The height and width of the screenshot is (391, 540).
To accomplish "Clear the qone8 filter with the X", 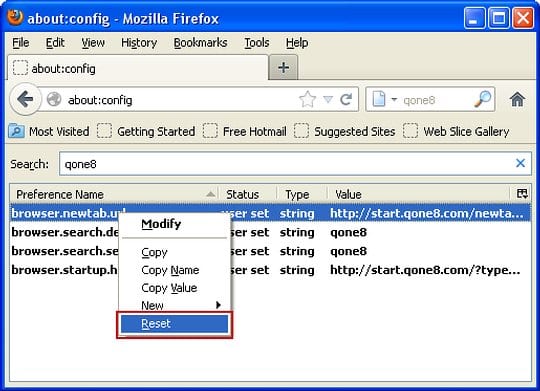I will (520, 163).
